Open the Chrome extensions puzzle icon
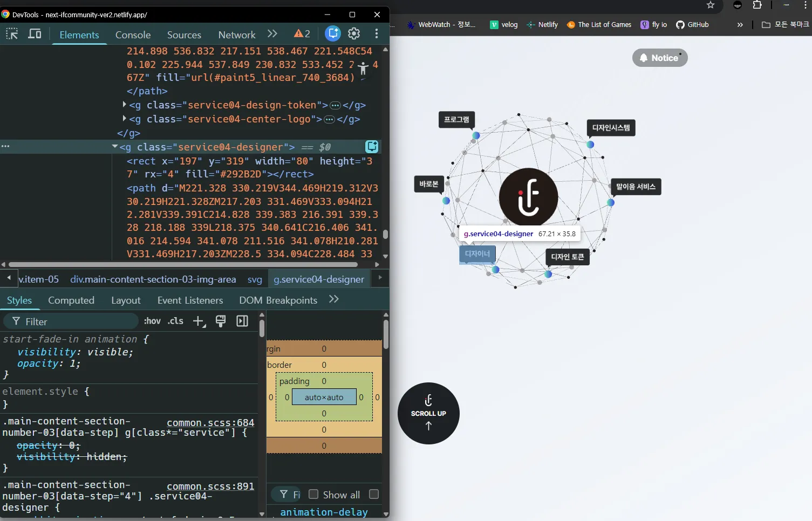812x521 pixels. pos(757,5)
